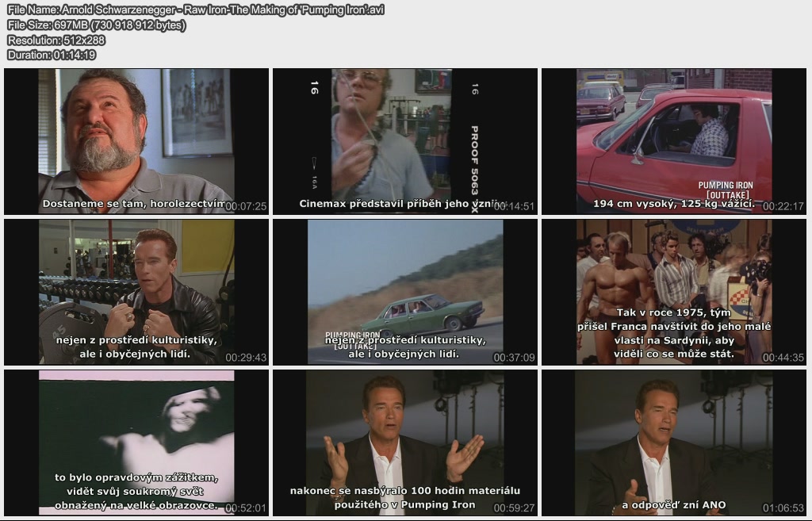The width and height of the screenshot is (812, 521).
Task: Select the 00:59:27 timestamp
Action: coord(514,508)
